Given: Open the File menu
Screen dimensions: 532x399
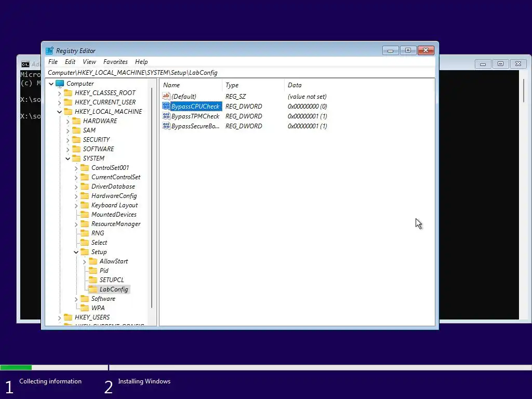Looking at the screenshot, I should [x=53, y=62].
